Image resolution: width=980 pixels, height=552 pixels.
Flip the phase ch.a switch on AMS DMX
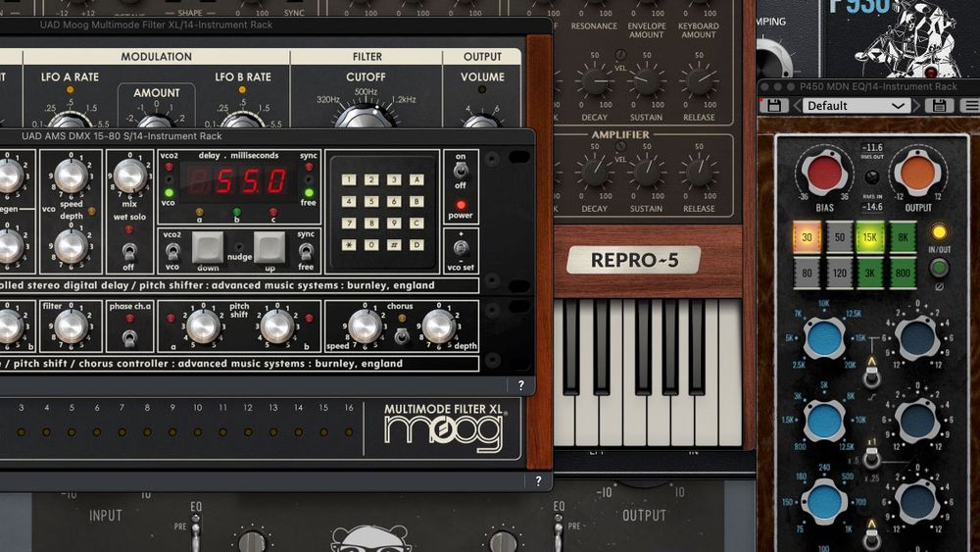click(128, 338)
